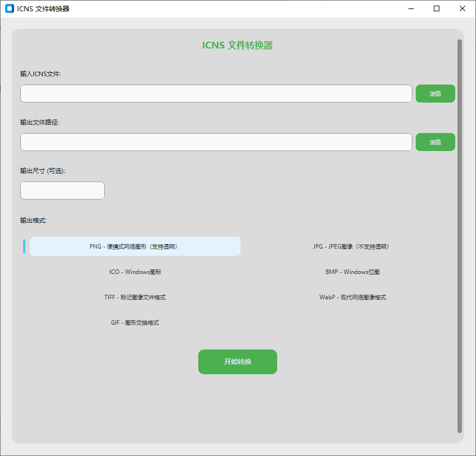
Task: Select ICO - Windows图标 format option
Action: [x=135, y=272]
